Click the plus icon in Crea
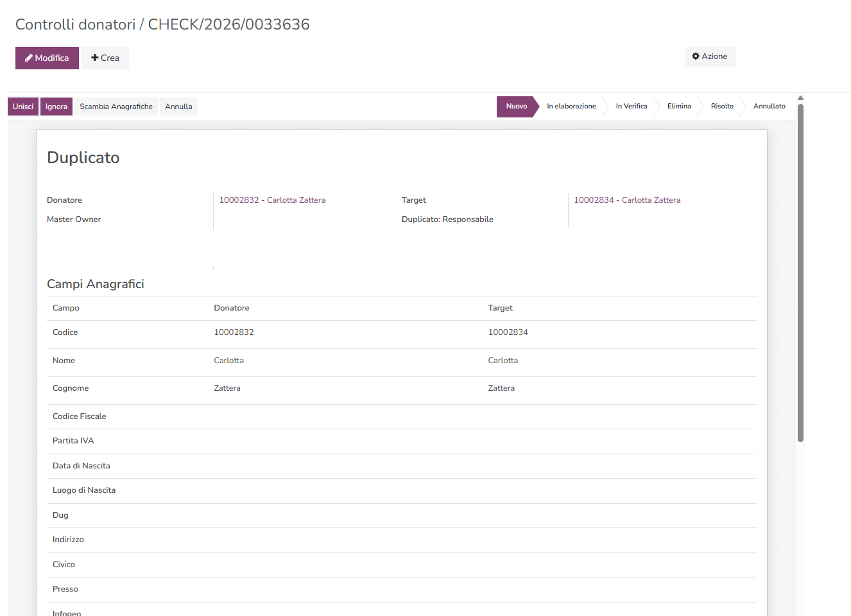 point(95,58)
